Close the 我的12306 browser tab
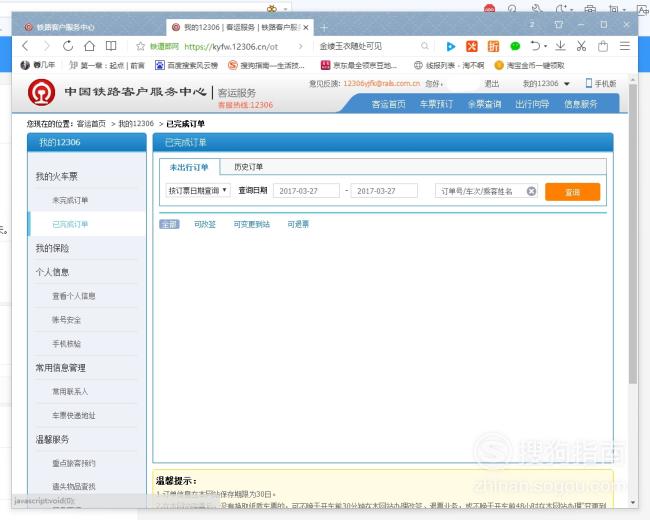Image resolution: width=650 pixels, height=520 pixels. click(x=306, y=27)
